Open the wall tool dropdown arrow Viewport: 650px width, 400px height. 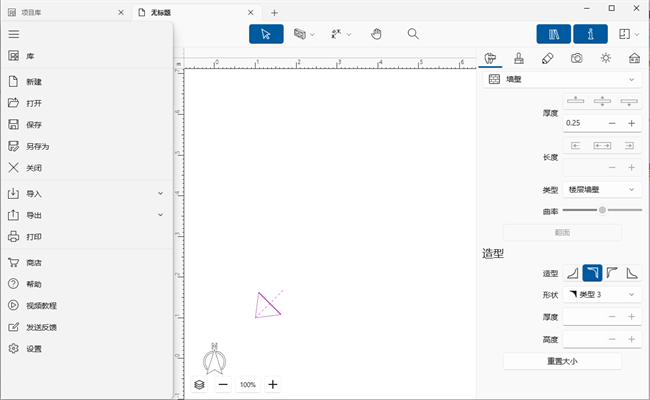point(312,34)
